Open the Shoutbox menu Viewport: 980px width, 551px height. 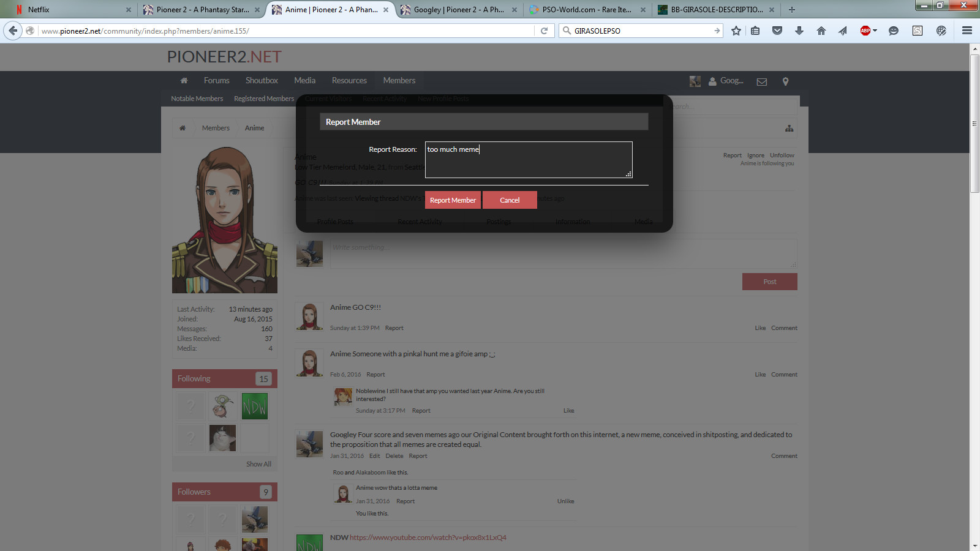click(x=262, y=81)
